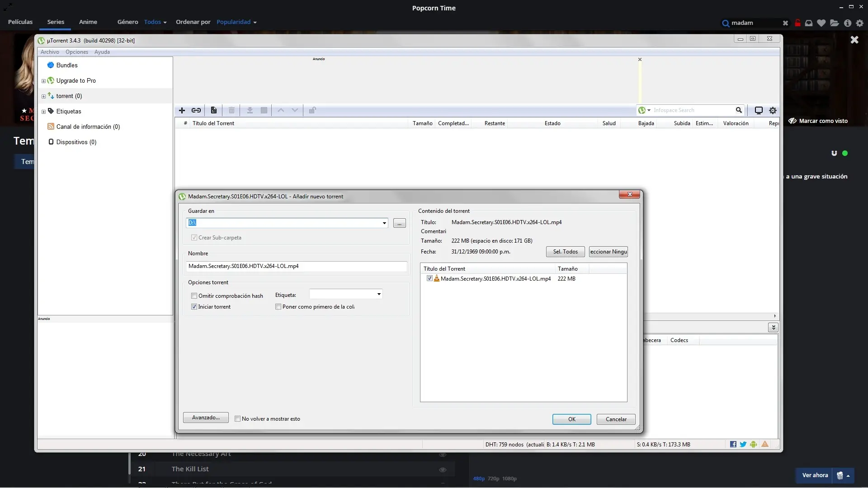
Task: Switch to the Anime tab
Action: coord(88,22)
